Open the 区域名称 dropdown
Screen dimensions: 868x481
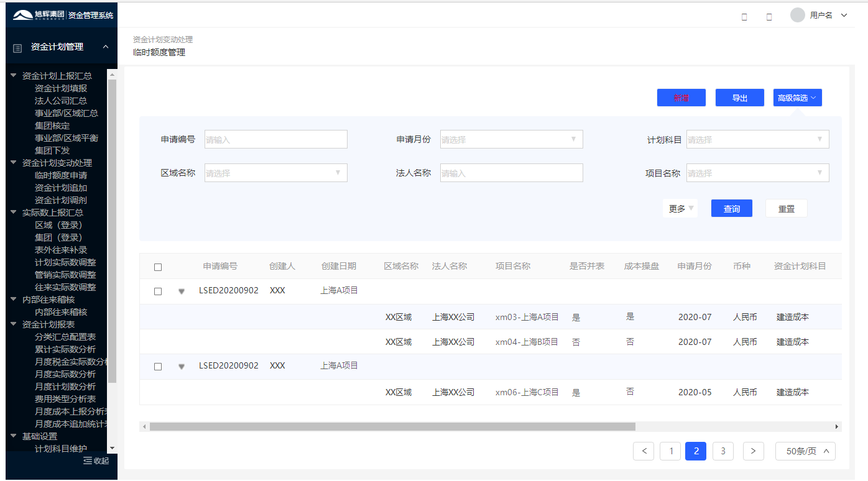pos(276,173)
